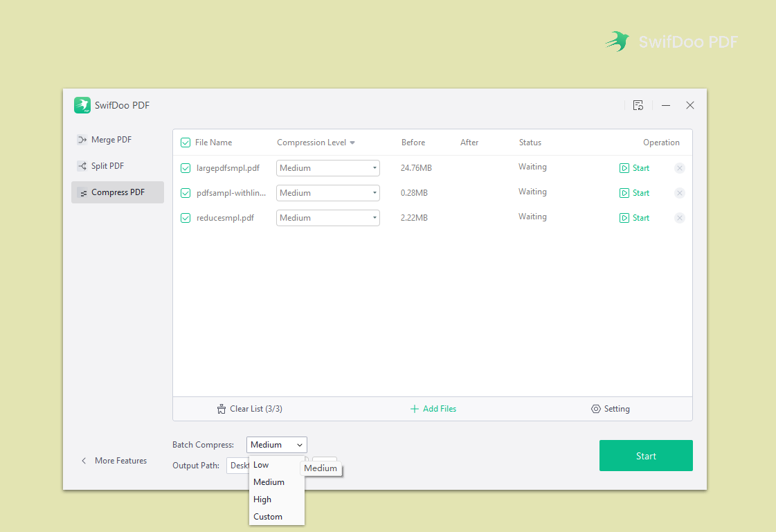Viewport: 776px width, 532px height.
Task: Toggle the select-all File Name checkbox
Action: (x=186, y=143)
